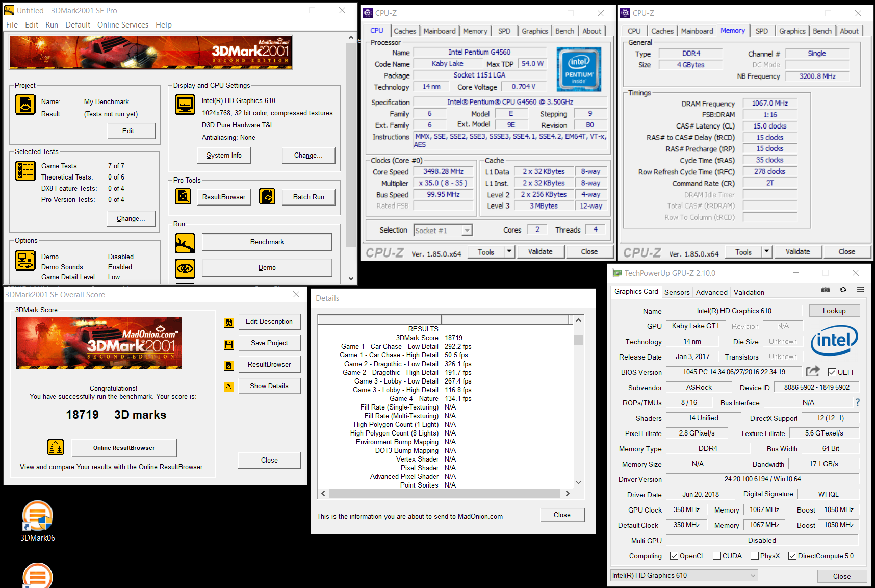Click the Online ResultBrowser button
The image size is (875, 588).
pyautogui.click(x=124, y=448)
